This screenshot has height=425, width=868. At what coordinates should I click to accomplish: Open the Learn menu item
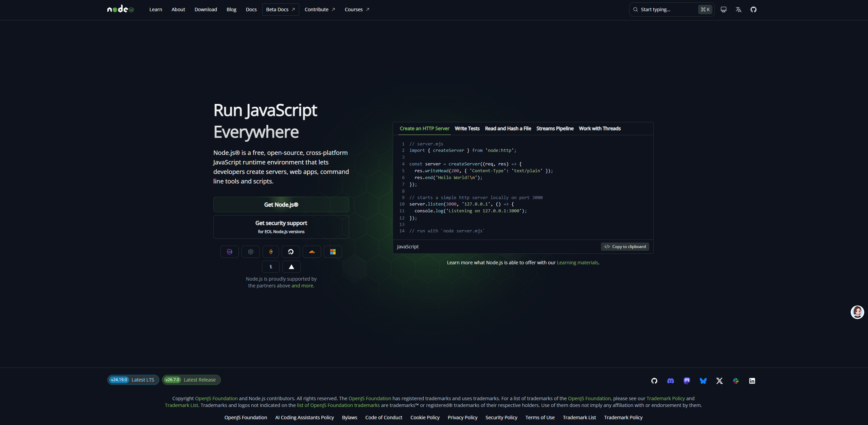tap(156, 10)
